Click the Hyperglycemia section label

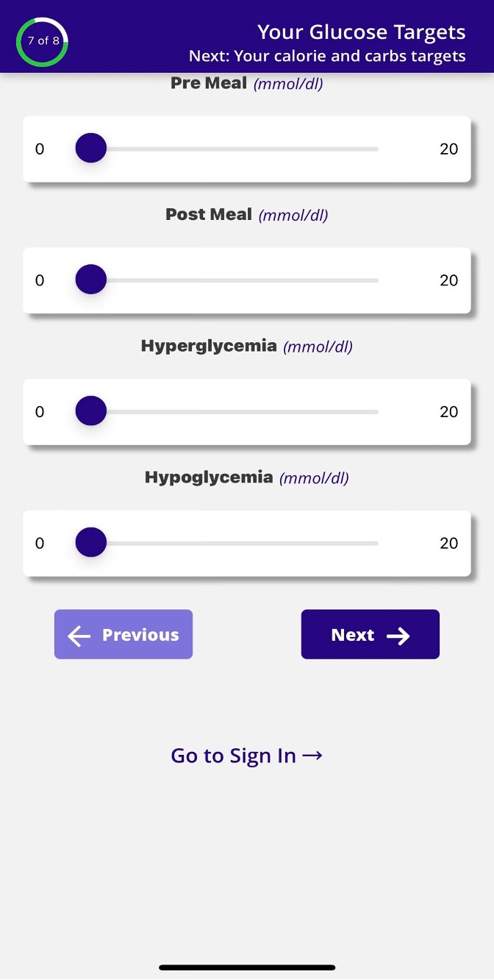209,346
